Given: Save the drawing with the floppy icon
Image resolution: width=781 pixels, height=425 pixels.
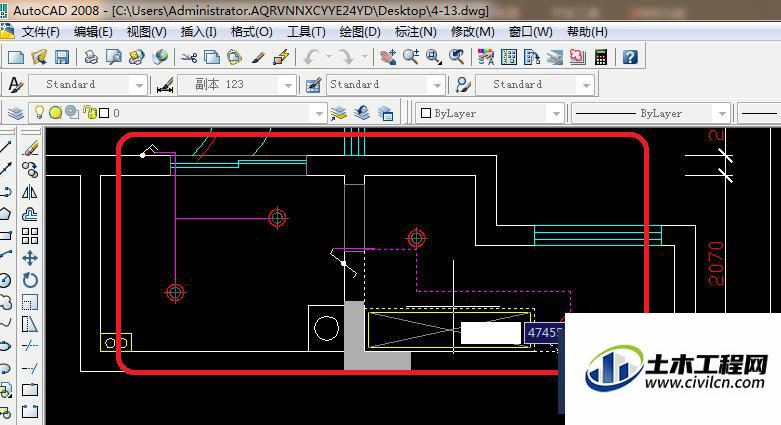Looking at the screenshot, I should [x=62, y=57].
